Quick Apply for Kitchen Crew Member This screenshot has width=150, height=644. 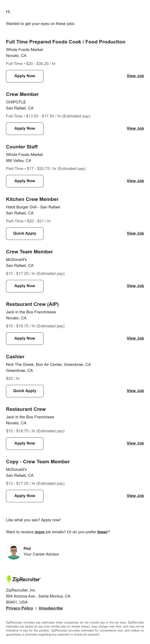click(x=25, y=234)
